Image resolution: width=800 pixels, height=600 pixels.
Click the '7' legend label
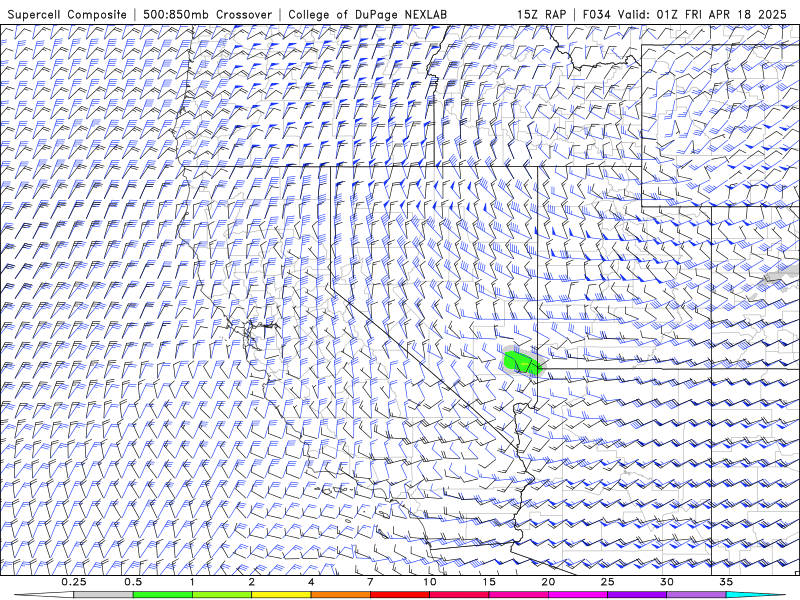tap(370, 582)
